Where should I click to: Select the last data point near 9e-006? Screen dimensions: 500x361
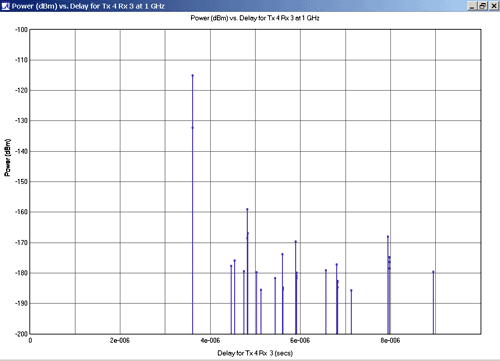pyautogui.click(x=433, y=272)
